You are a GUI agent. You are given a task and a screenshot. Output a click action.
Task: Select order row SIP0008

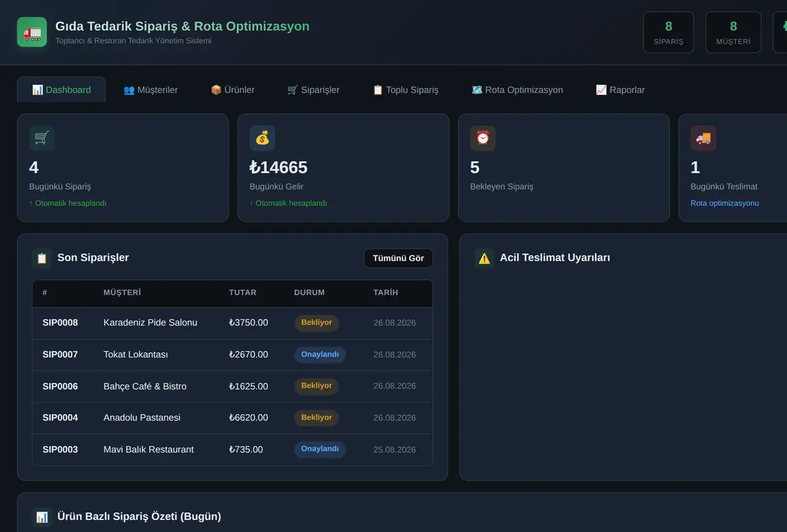point(232,323)
